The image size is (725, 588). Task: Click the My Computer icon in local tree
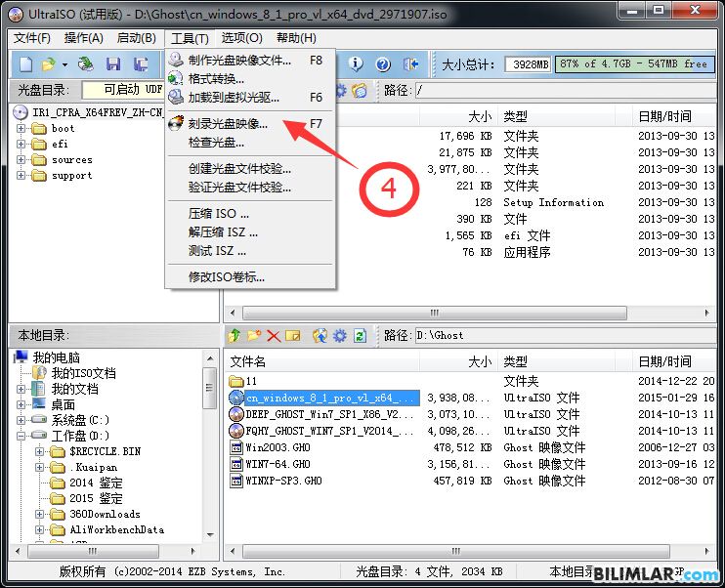[x=21, y=357]
